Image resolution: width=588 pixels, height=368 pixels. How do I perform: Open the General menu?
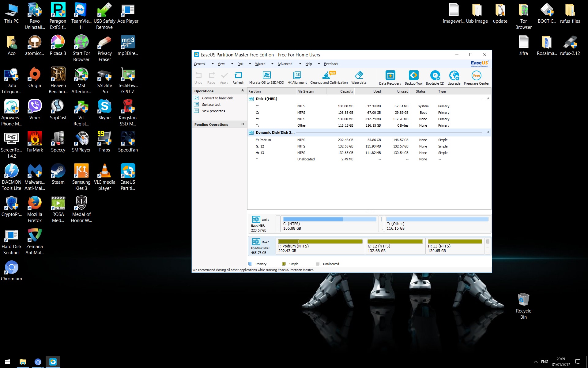pyautogui.click(x=200, y=64)
